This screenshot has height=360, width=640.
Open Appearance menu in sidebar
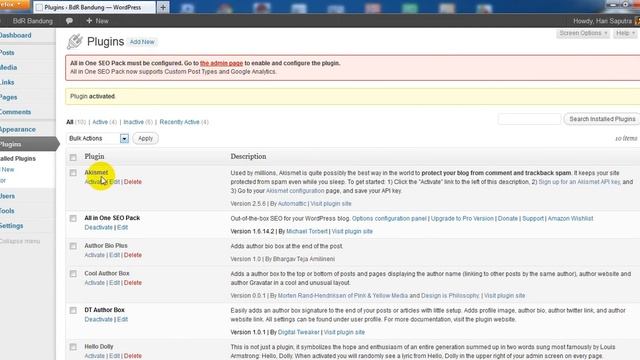[x=18, y=129]
